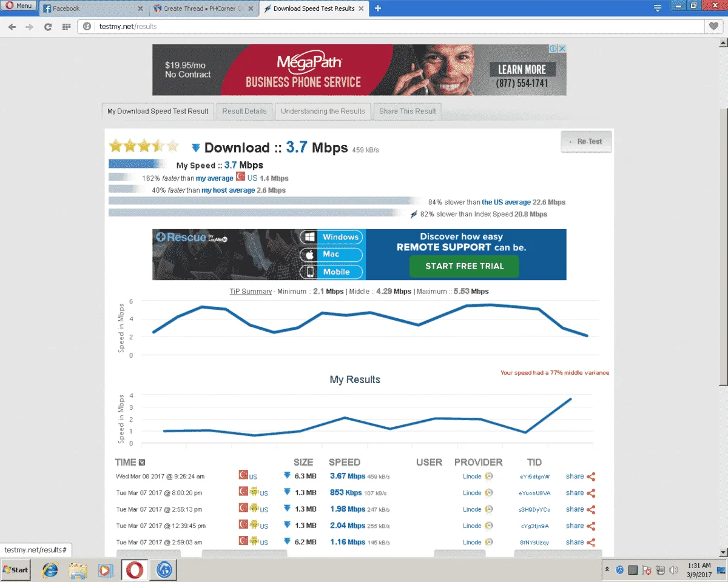Open the eYr5dtgnW test ID link
The height and width of the screenshot is (582, 728).
[x=534, y=477]
